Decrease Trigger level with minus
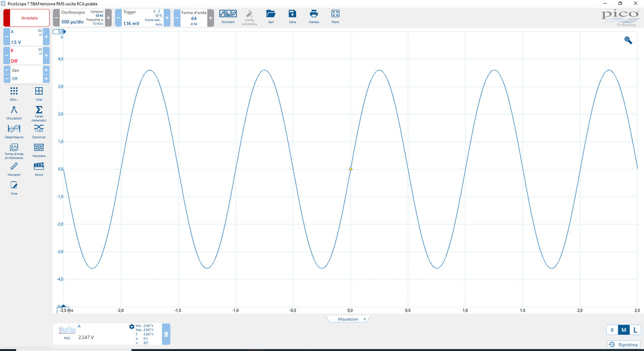 pos(118,18)
